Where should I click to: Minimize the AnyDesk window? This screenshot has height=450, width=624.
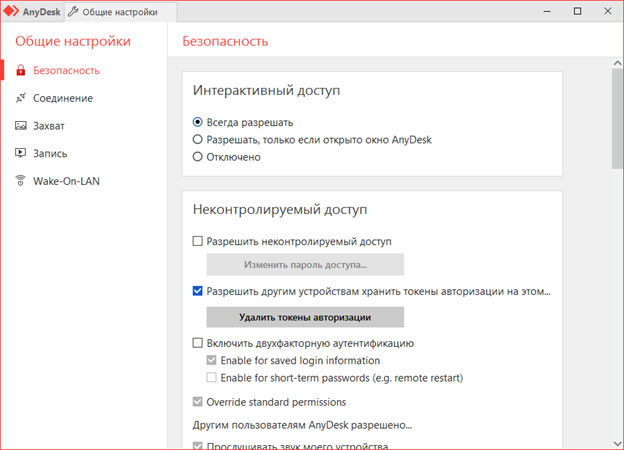[547, 12]
